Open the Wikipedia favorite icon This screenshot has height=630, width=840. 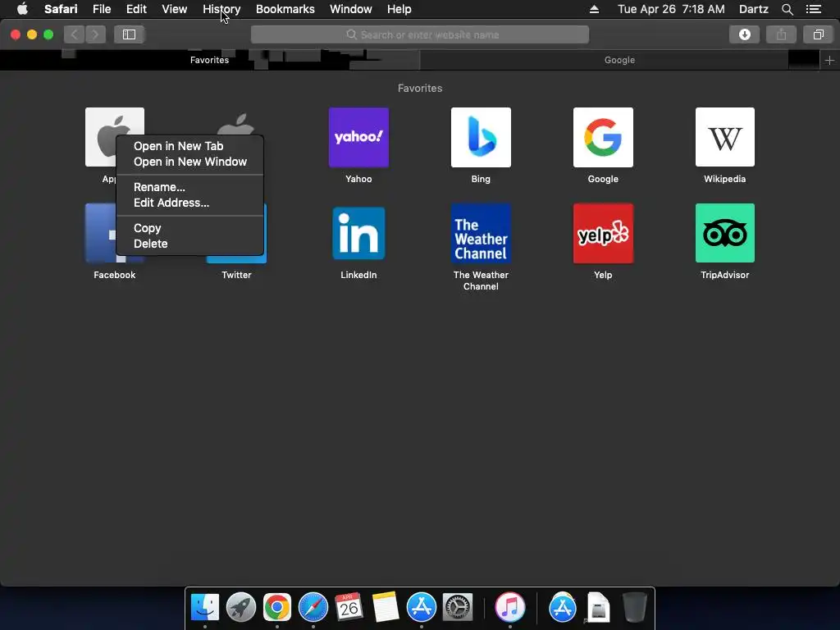(725, 137)
